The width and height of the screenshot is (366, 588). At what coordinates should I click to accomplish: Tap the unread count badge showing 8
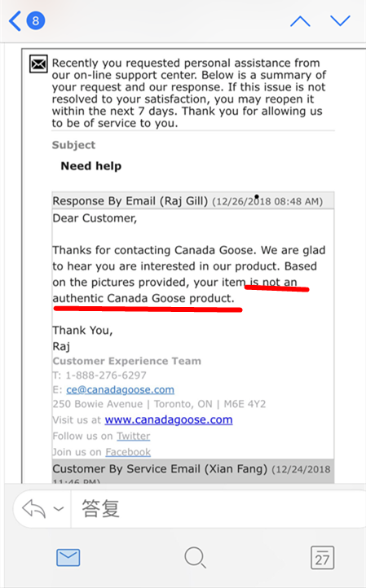coord(36,20)
